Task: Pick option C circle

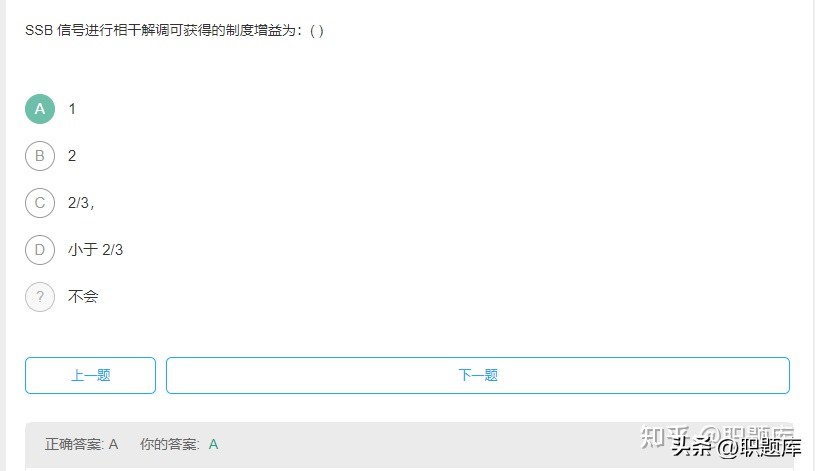Action: pyautogui.click(x=40, y=203)
